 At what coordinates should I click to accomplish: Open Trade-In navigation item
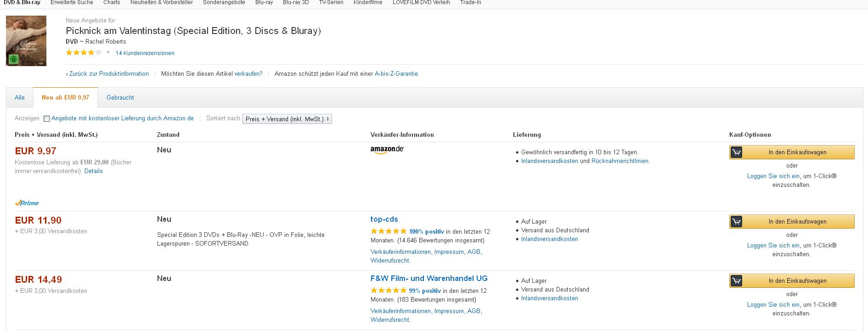click(x=471, y=2)
